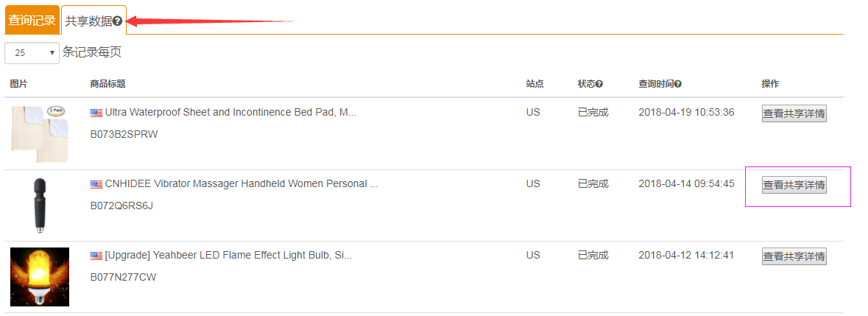
Task: Sort by the 商品标题 column header
Action: tap(108, 84)
